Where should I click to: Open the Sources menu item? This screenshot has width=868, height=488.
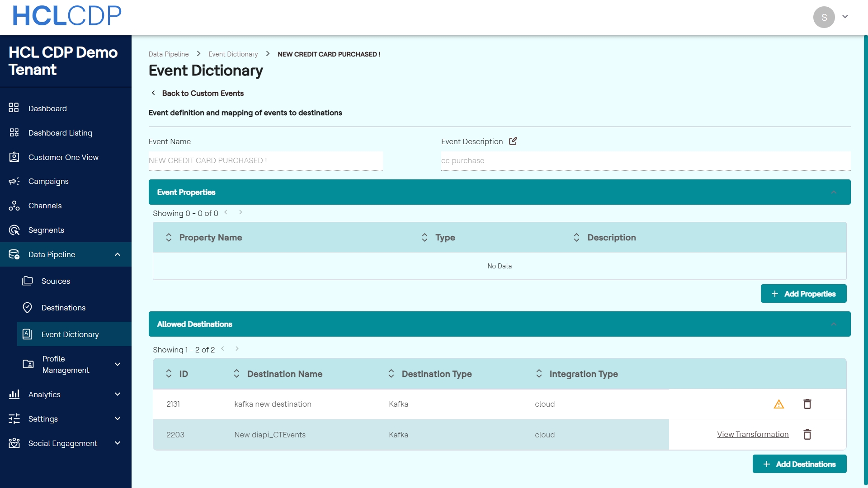[56, 281]
